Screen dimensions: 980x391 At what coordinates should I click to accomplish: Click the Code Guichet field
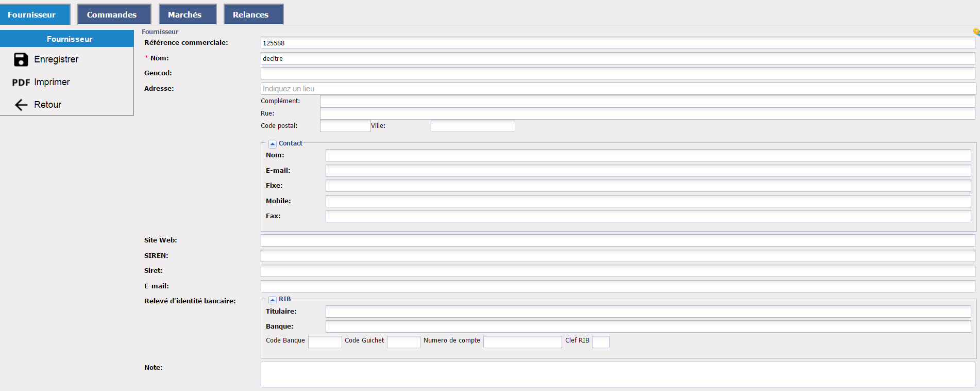tap(403, 341)
